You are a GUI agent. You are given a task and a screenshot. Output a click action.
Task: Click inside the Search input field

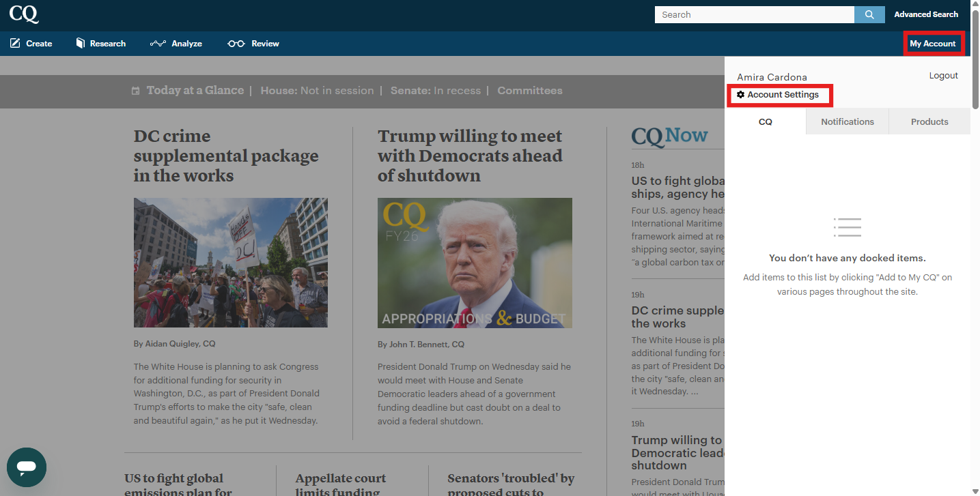pyautogui.click(x=755, y=14)
